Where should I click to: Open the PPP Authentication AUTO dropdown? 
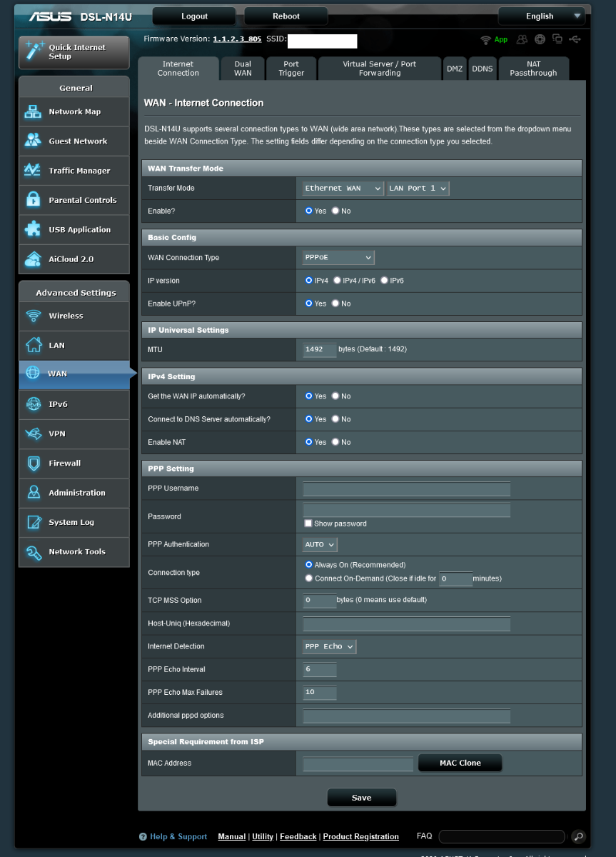[x=320, y=544]
